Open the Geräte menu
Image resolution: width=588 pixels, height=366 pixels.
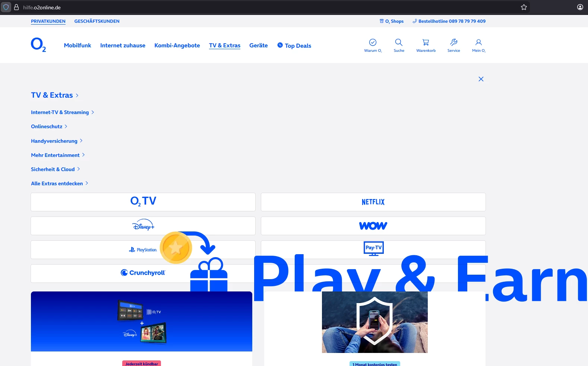(259, 45)
